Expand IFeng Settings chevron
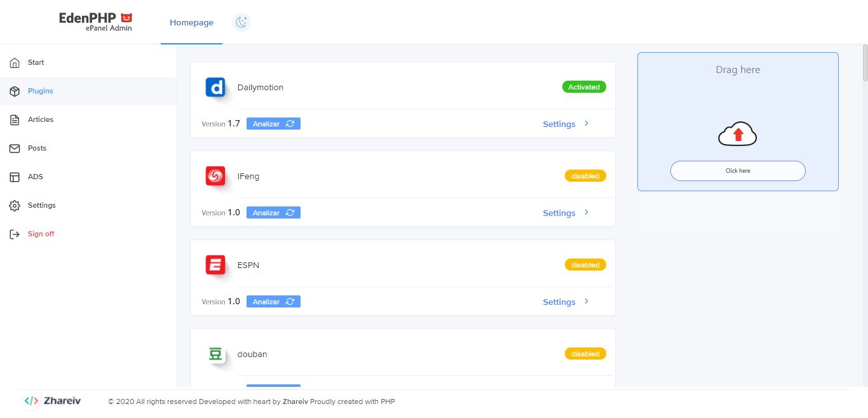This screenshot has height=418, width=868. point(587,213)
